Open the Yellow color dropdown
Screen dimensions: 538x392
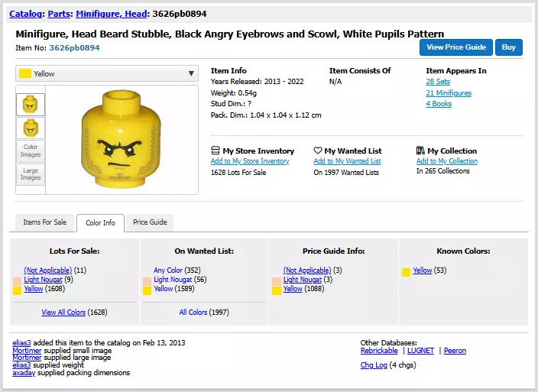pyautogui.click(x=107, y=73)
